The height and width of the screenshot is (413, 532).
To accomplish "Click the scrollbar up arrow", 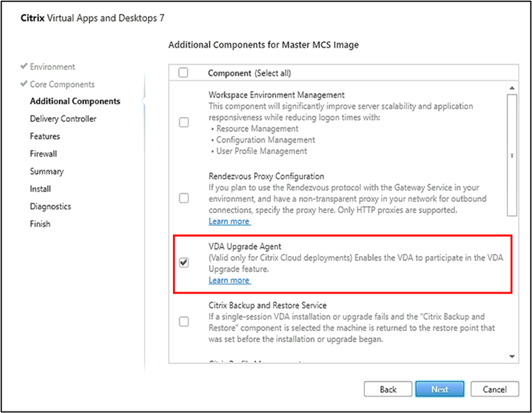I will pos(512,88).
